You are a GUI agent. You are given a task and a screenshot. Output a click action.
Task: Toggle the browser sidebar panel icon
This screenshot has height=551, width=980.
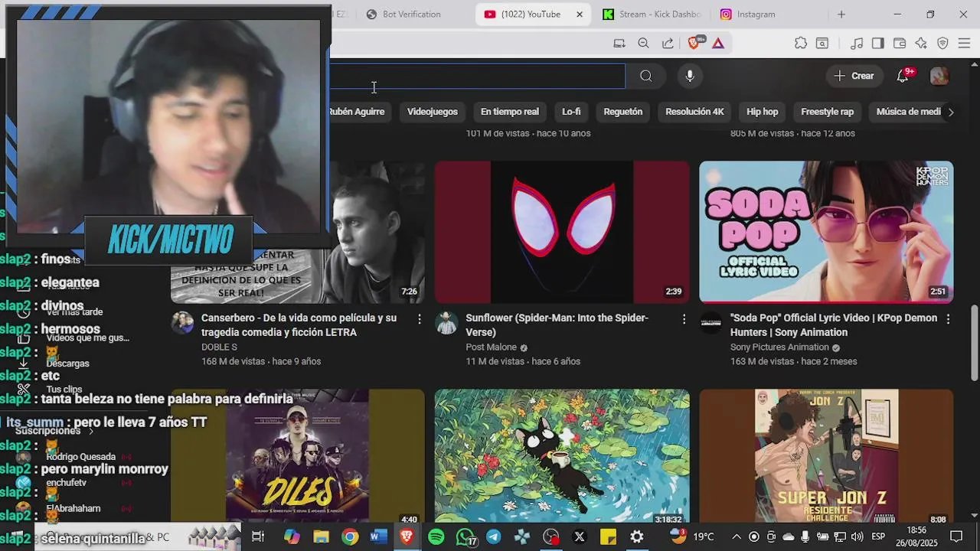coord(878,44)
